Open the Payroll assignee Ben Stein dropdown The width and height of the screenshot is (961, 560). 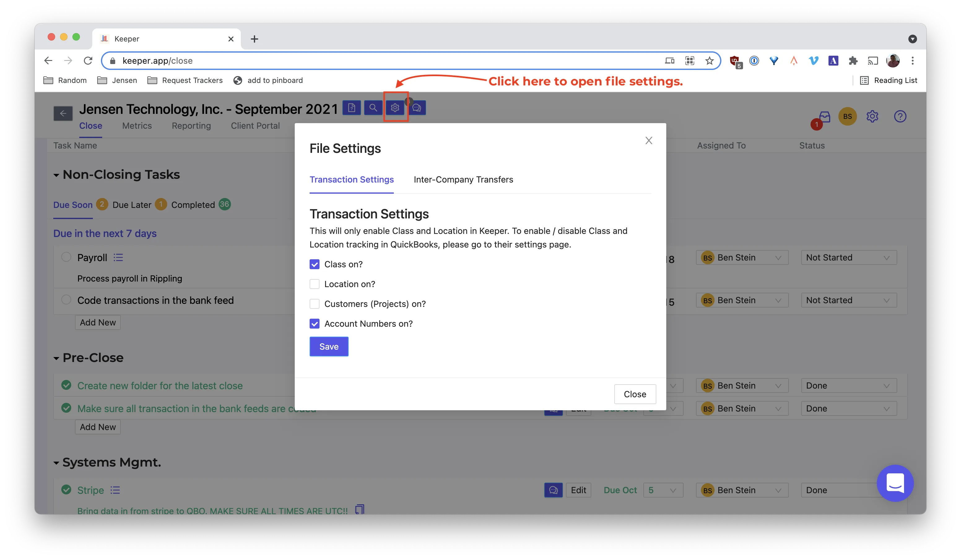pyautogui.click(x=742, y=258)
